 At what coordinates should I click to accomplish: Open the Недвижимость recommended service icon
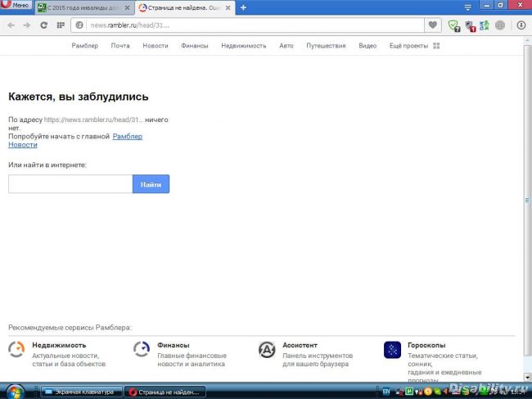click(16, 349)
